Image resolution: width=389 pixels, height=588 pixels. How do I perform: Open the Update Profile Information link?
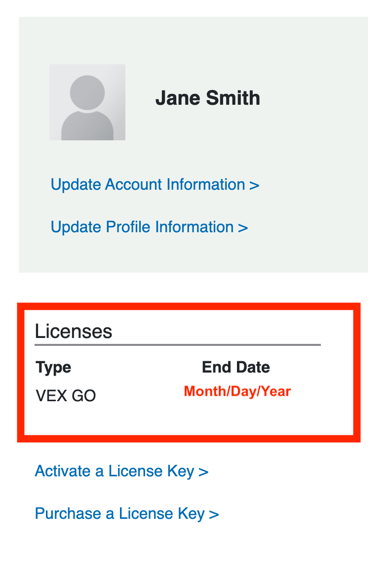(149, 227)
